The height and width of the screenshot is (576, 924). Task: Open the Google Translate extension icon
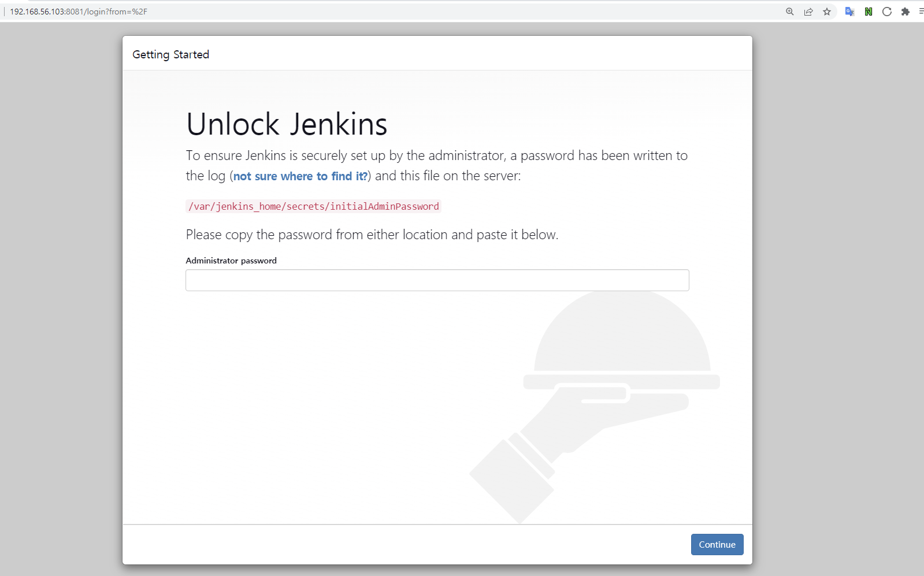click(x=849, y=12)
